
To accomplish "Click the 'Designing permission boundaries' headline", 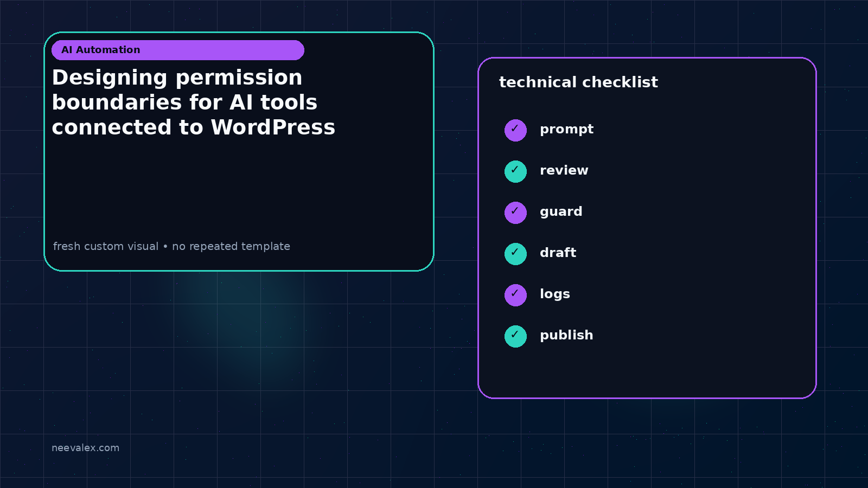I will point(194,102).
